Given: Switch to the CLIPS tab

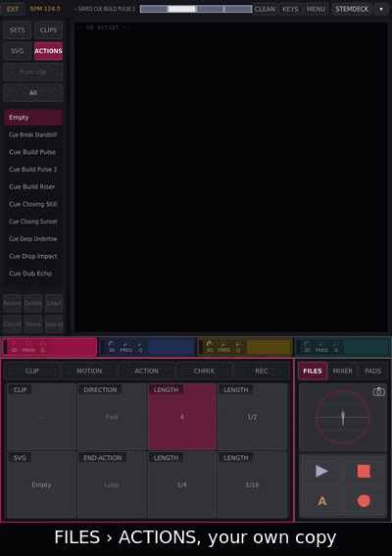Looking at the screenshot, I should 48,29.
